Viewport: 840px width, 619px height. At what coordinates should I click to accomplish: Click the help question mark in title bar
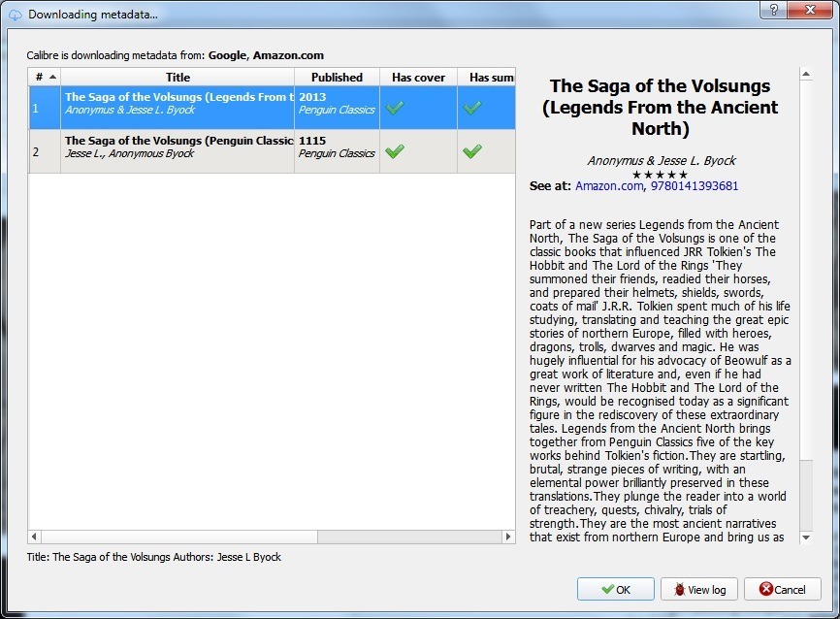[x=773, y=10]
